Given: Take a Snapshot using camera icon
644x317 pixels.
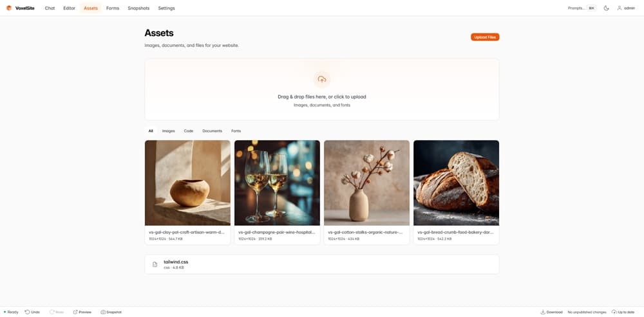Looking at the screenshot, I should (x=103, y=312).
